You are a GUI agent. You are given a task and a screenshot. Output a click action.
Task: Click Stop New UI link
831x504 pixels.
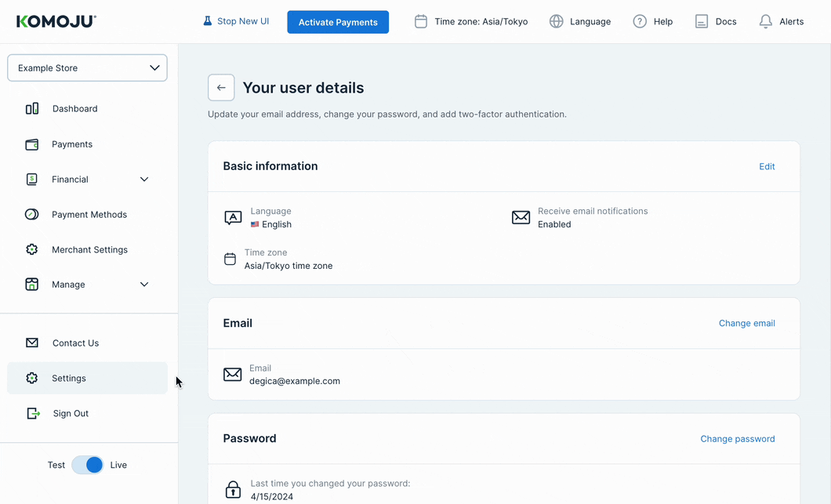click(236, 21)
